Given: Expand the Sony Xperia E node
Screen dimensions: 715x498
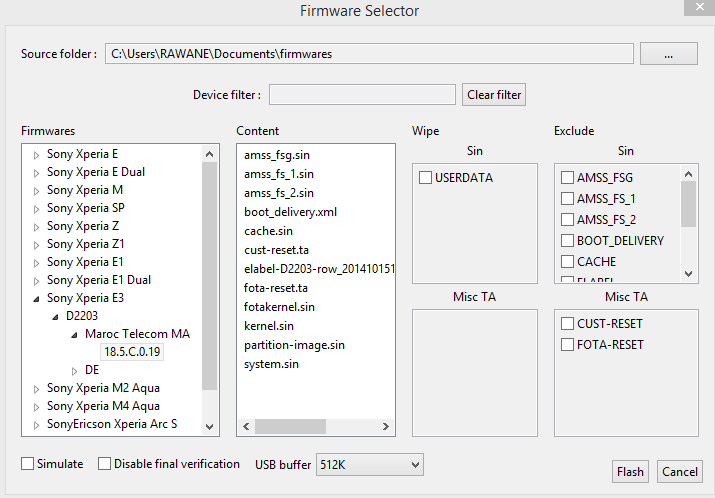Looking at the screenshot, I should [x=36, y=155].
